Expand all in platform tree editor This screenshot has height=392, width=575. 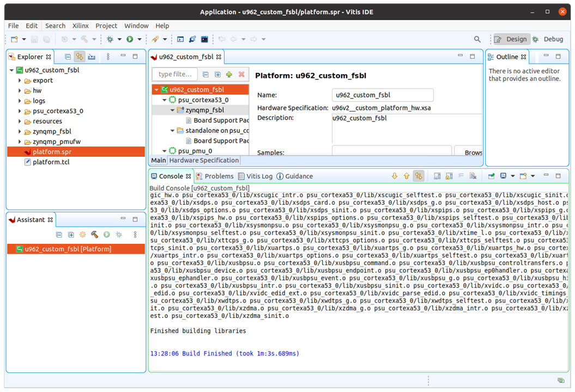[217, 75]
